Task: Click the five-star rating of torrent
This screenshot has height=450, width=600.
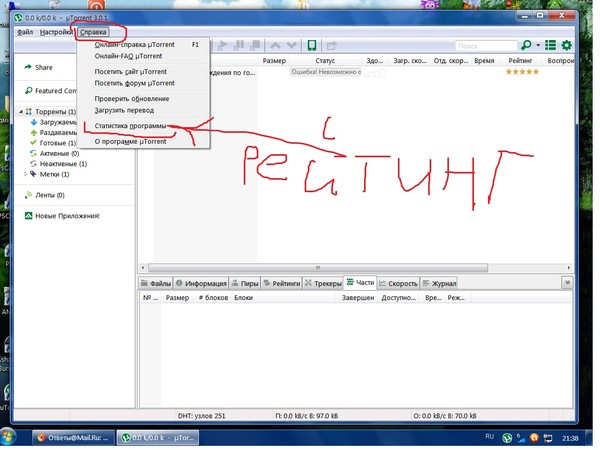Action: click(522, 72)
